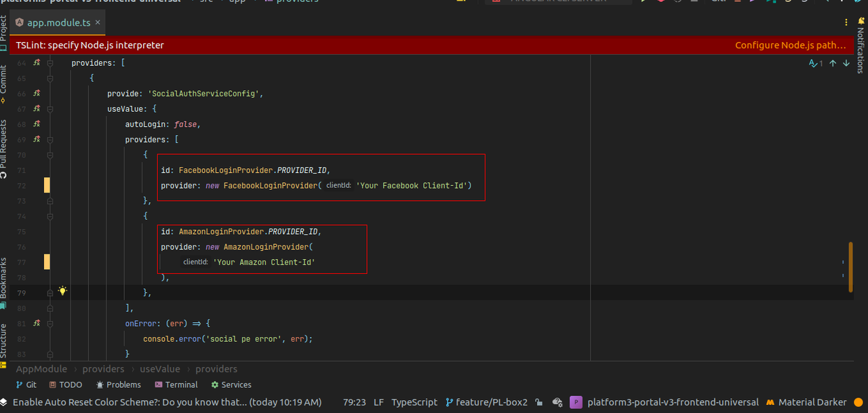Collapse the code fold at line 70

(50, 155)
